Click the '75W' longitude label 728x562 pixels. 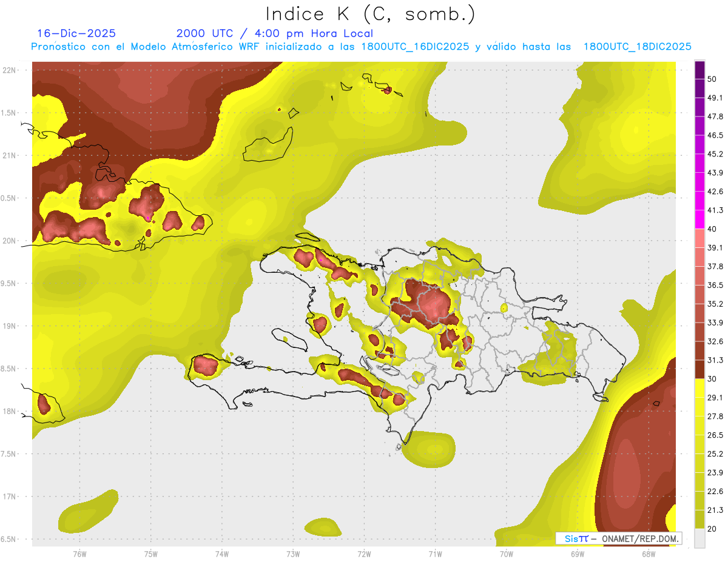(150, 554)
